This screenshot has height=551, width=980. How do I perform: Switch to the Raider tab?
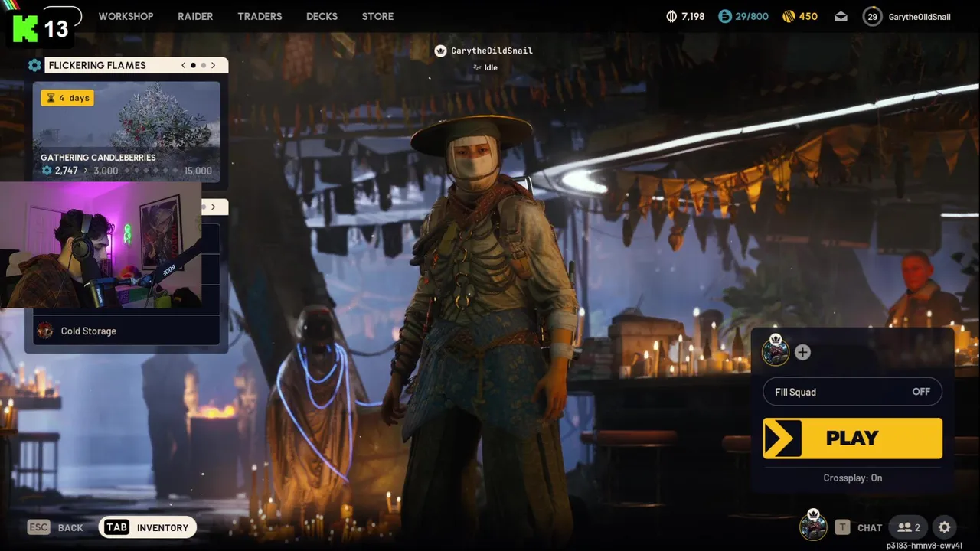pyautogui.click(x=195, y=16)
